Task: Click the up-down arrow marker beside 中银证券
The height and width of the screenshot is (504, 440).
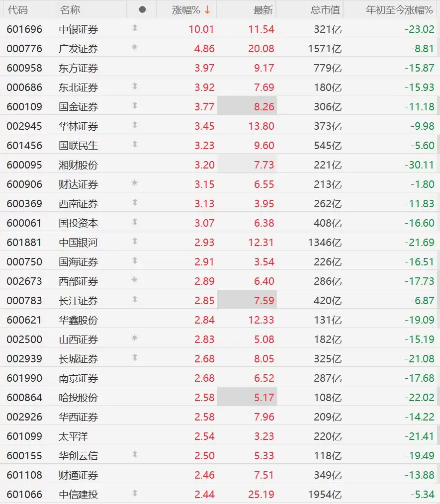Action: [135, 28]
